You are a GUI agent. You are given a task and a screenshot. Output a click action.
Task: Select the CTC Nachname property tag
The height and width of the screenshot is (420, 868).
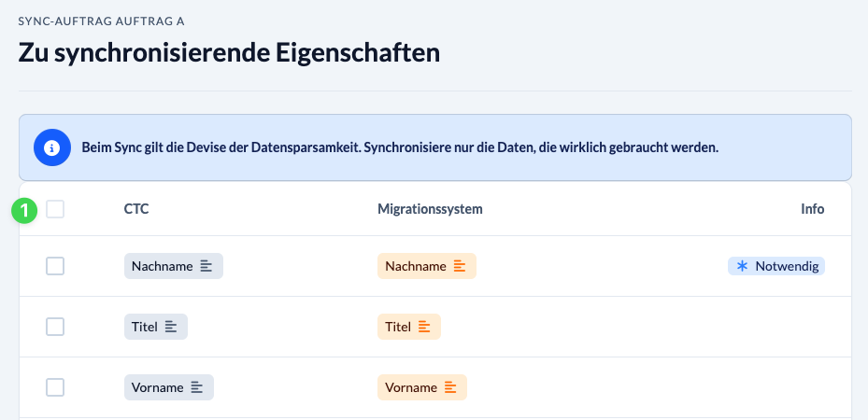173,266
